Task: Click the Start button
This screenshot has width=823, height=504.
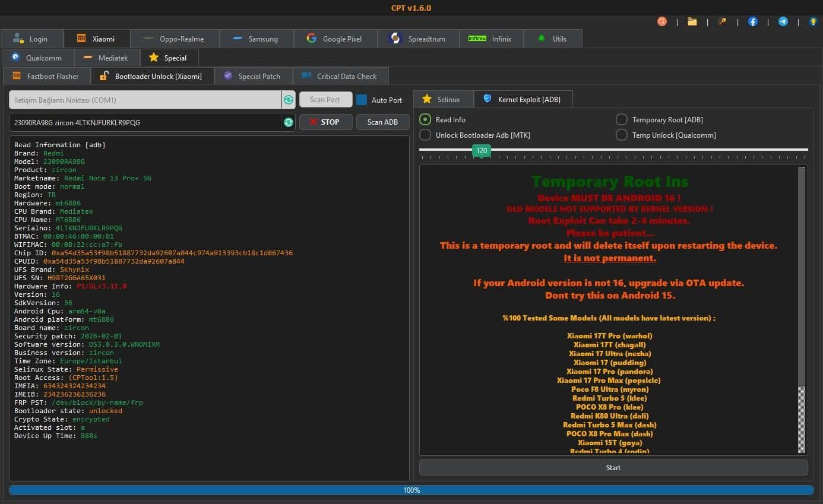Action: (x=613, y=467)
